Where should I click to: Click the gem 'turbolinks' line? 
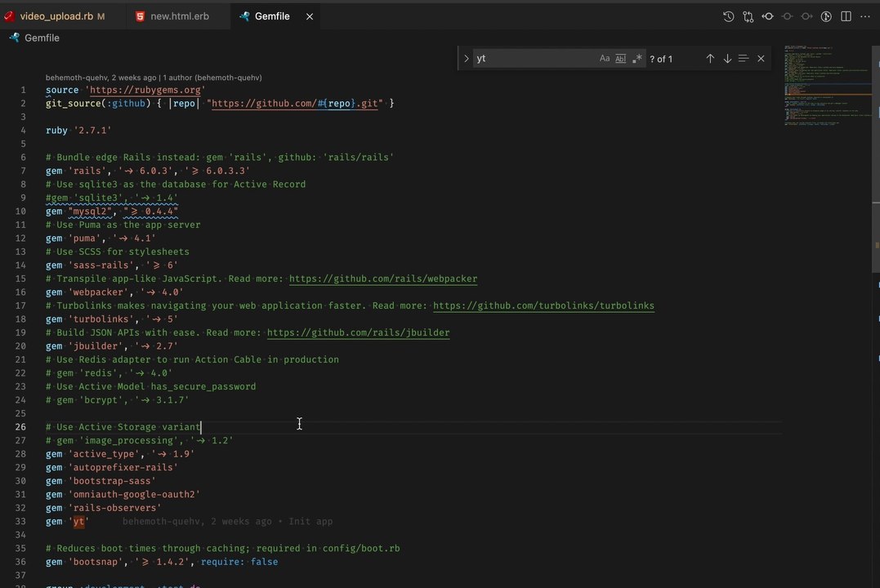click(x=112, y=319)
